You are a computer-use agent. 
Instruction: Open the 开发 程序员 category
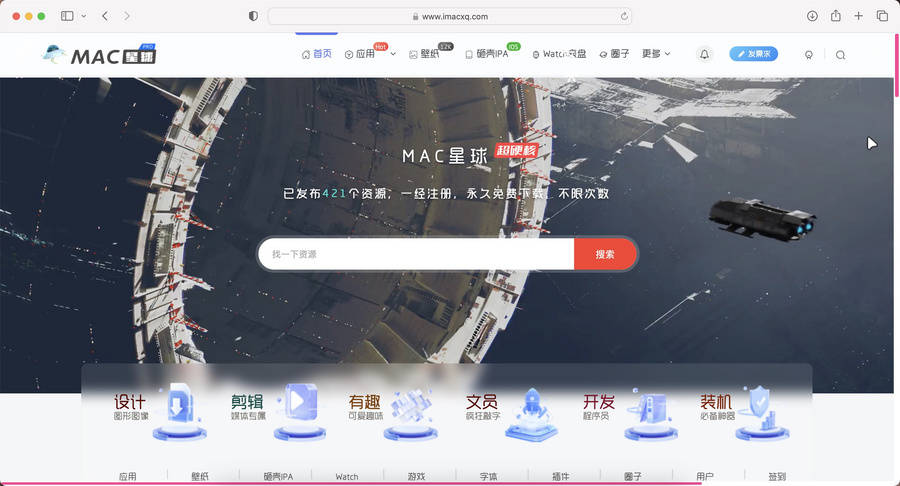point(630,411)
